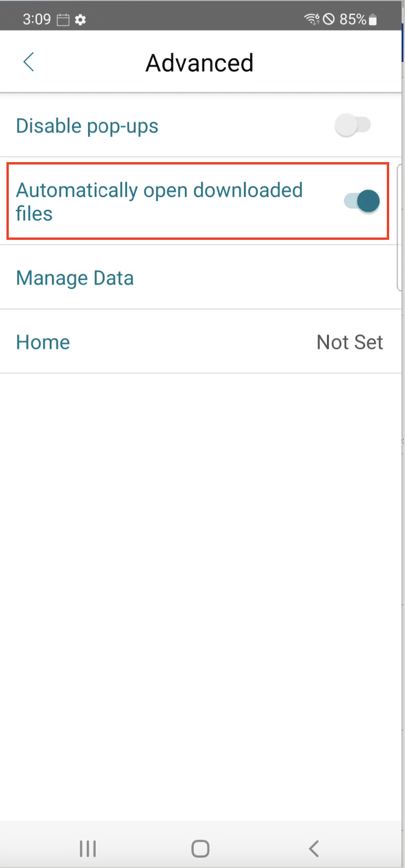Turn off Automatically open downloaded files switch
The image size is (405, 868).
point(362,201)
